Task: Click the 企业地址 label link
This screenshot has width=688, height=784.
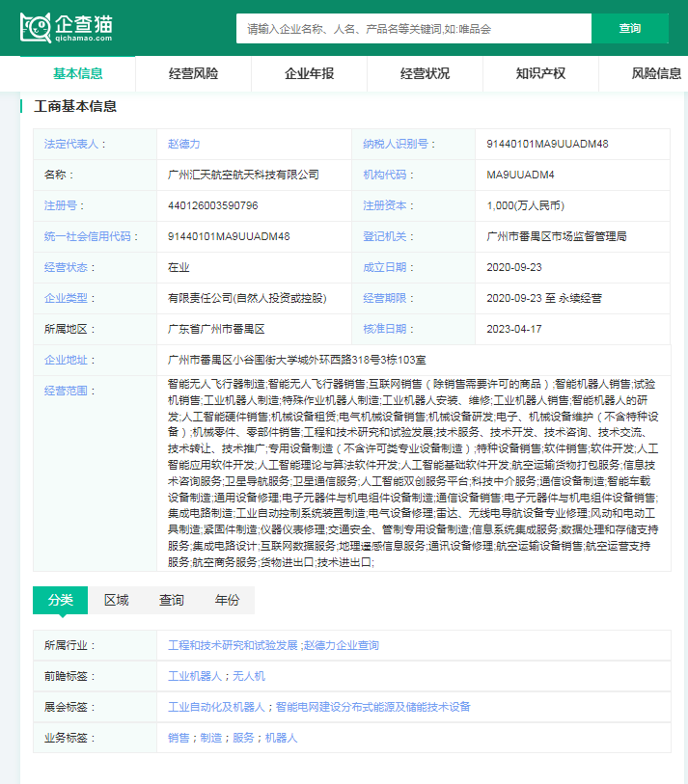Action: pos(66,360)
